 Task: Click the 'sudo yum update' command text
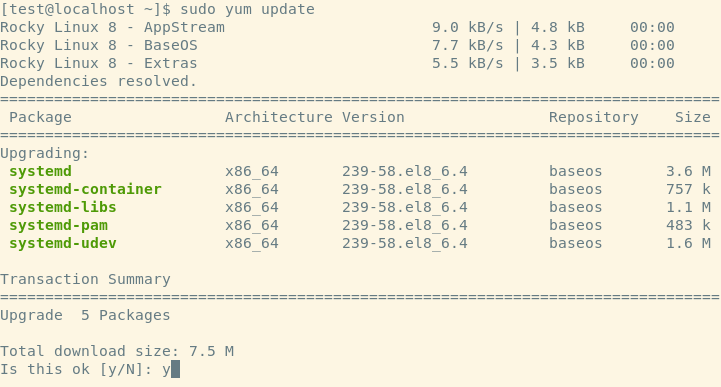(x=247, y=9)
